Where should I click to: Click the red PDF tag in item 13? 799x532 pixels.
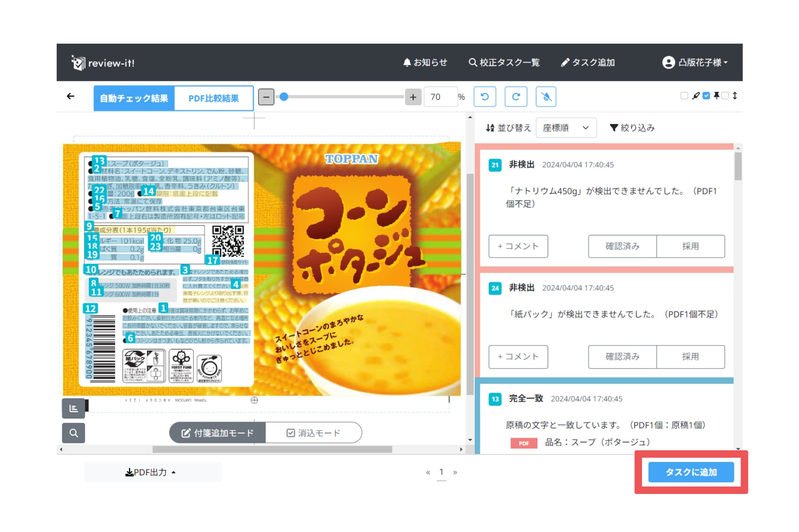524,443
